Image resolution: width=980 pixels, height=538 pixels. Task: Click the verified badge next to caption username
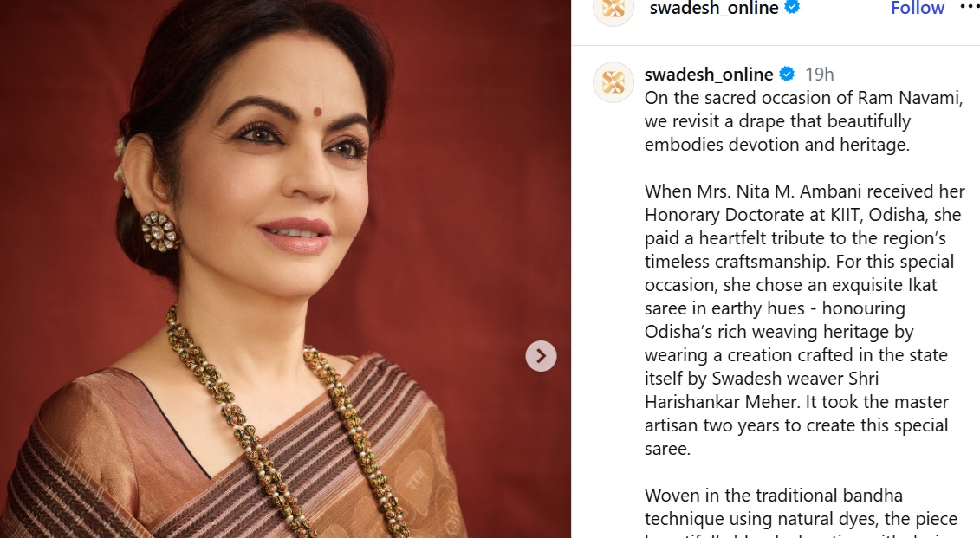(787, 74)
